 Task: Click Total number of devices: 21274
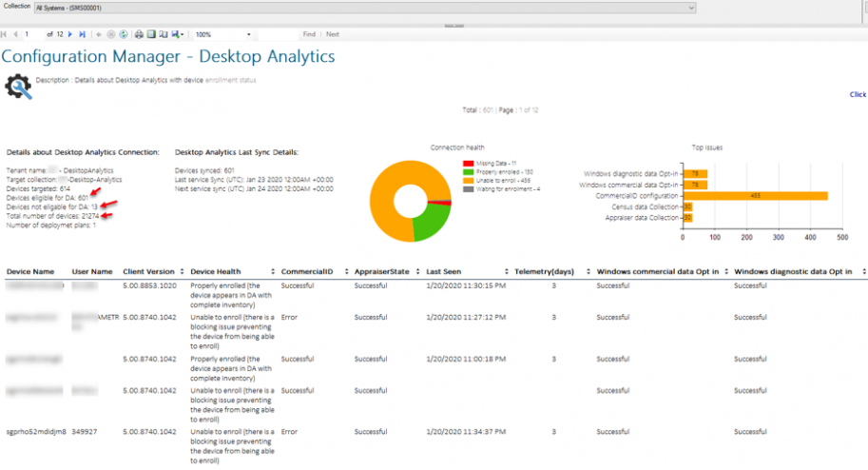click(52, 216)
